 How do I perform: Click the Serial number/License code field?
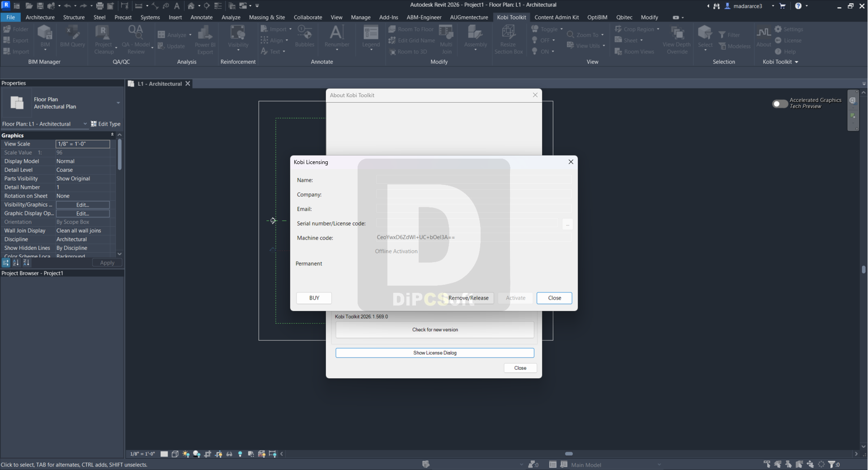467,223
